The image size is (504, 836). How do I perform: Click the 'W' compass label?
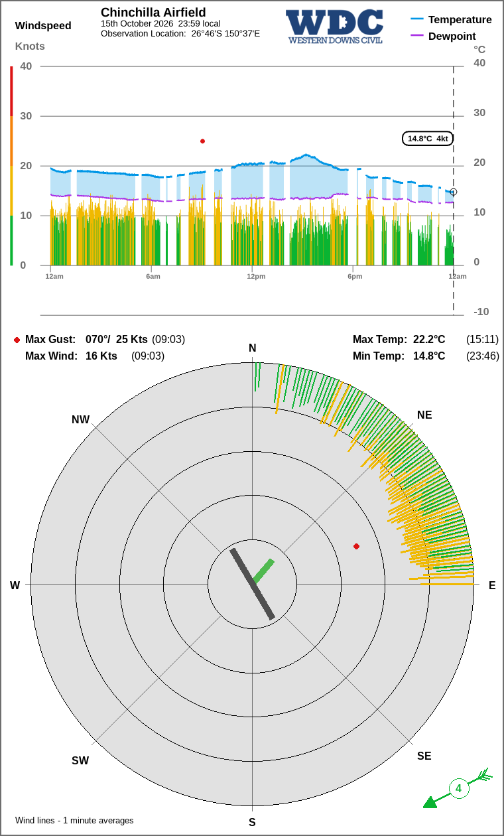[x=15, y=586]
